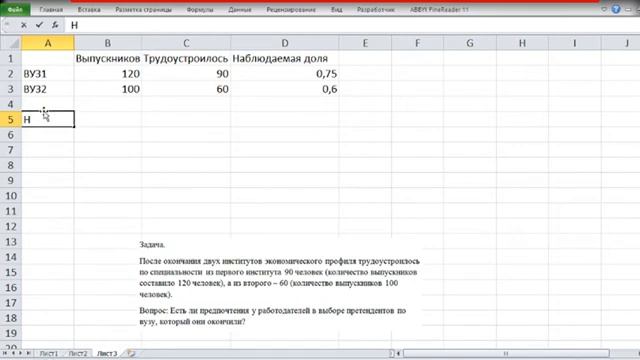
Task: Open the Разметка страницы tab
Action: click(143, 9)
